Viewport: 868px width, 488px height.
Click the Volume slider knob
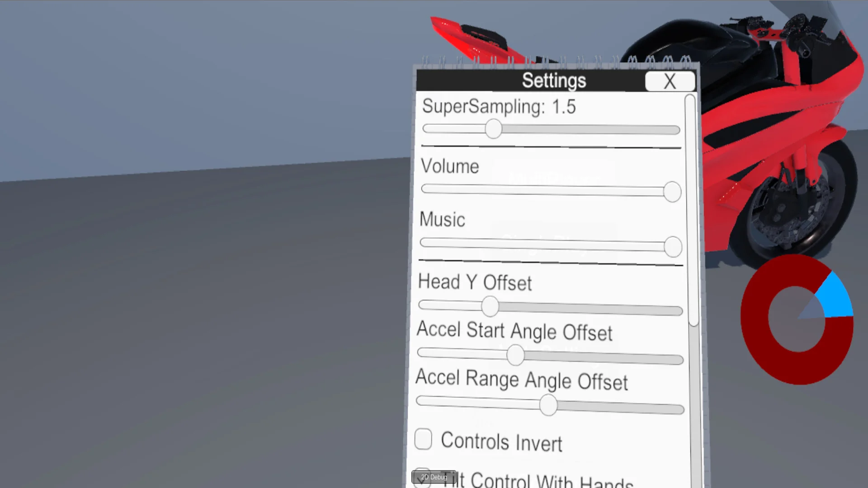(672, 192)
